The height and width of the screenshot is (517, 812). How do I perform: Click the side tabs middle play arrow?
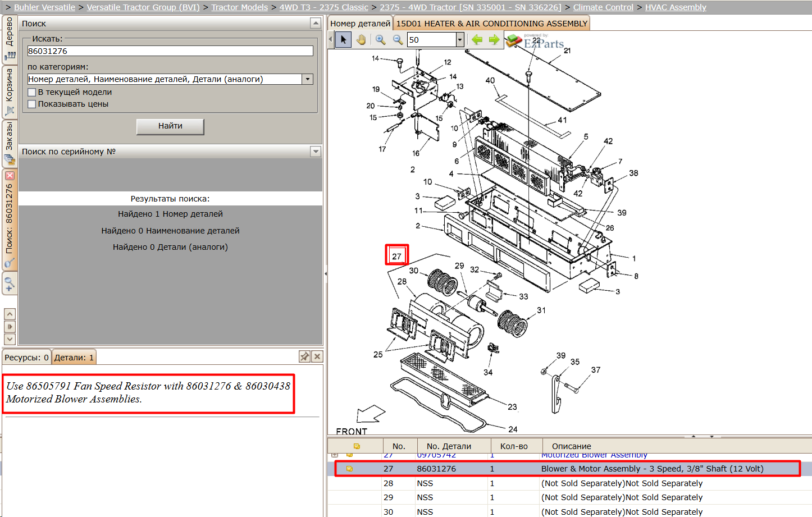pos(10,327)
